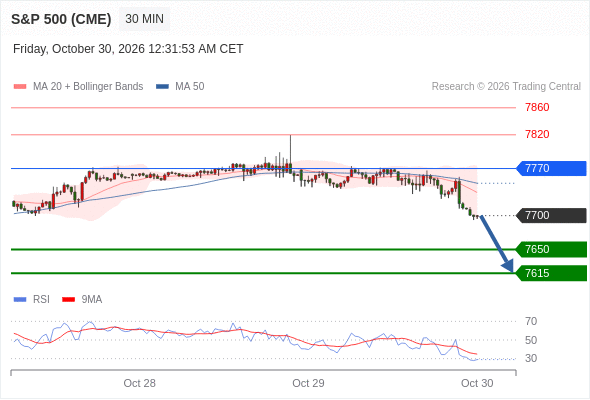The height and width of the screenshot is (400, 590).
Task: Click the pink MA 20 legend swatch
Action: click(20, 87)
